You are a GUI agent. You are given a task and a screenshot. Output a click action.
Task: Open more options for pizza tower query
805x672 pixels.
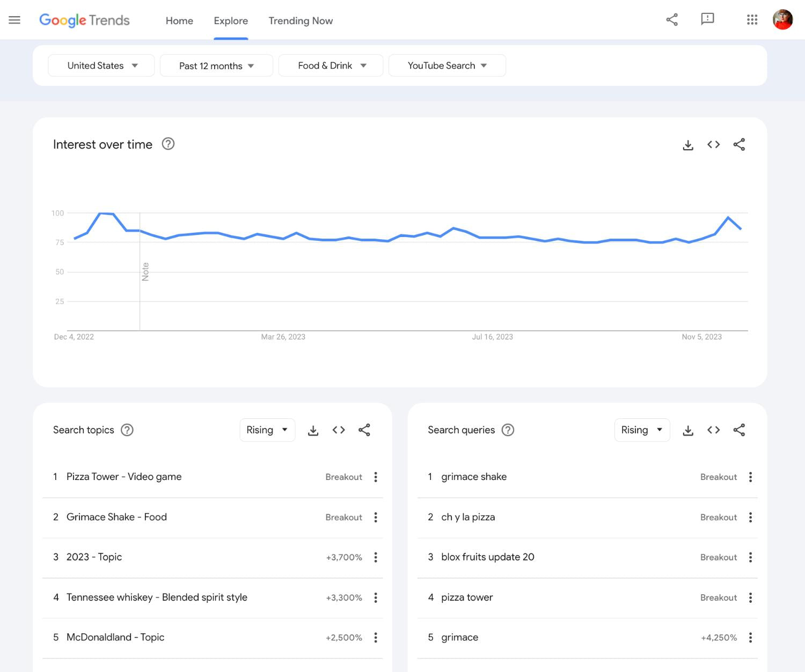click(750, 597)
